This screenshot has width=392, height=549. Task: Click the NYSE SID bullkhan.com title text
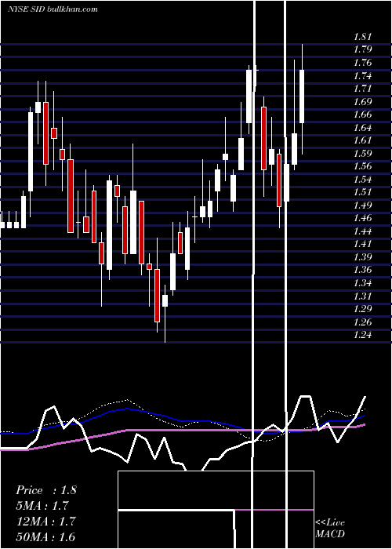point(53,9)
